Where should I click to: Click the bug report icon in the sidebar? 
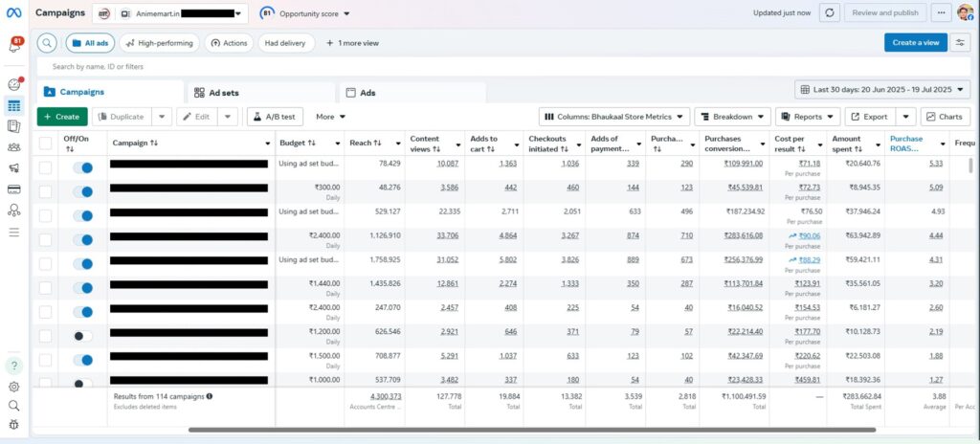[x=13, y=424]
